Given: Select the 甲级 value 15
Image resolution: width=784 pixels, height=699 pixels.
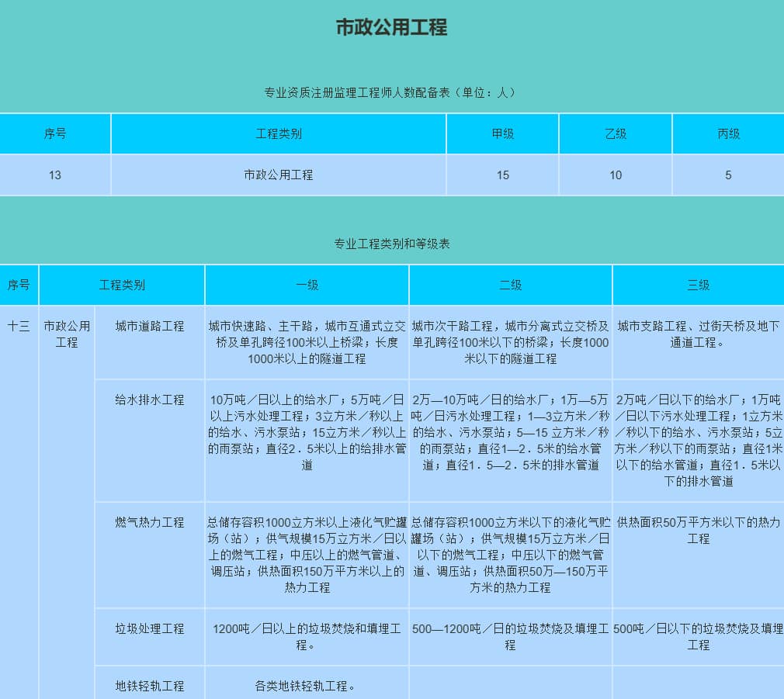Looking at the screenshot, I should coord(502,175).
